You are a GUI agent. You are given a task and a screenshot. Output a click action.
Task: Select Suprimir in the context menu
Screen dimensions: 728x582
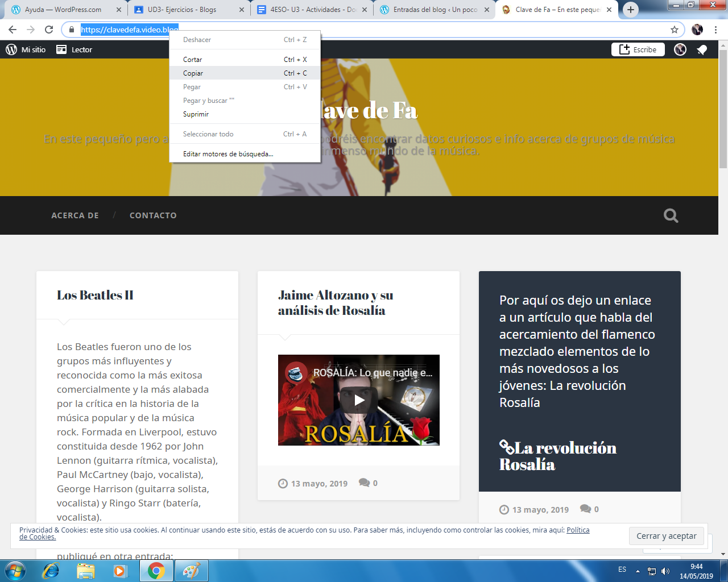tap(196, 114)
